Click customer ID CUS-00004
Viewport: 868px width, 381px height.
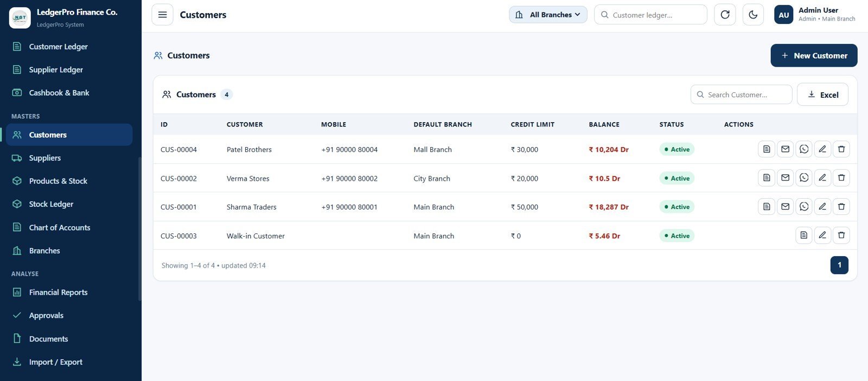pos(178,150)
